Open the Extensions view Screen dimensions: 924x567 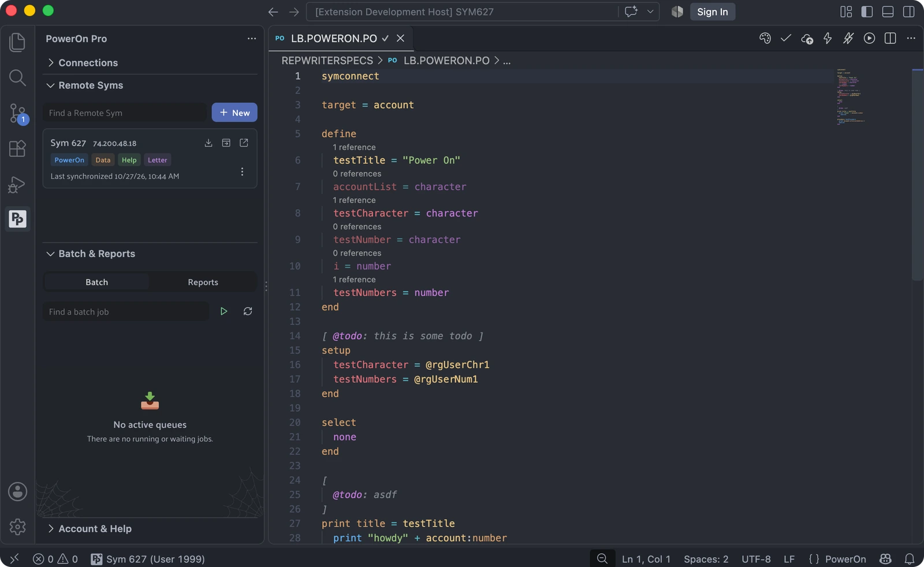(x=17, y=148)
